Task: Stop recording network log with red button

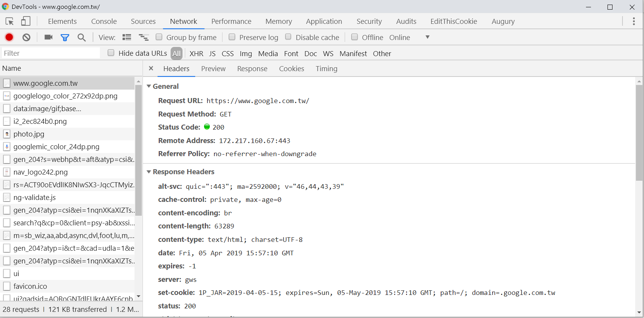Action: click(9, 37)
